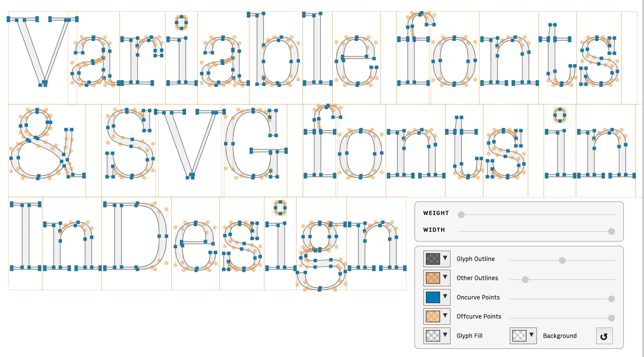Open the Background color swatch
Viewport: 644px width, 357px height.
pos(519,335)
